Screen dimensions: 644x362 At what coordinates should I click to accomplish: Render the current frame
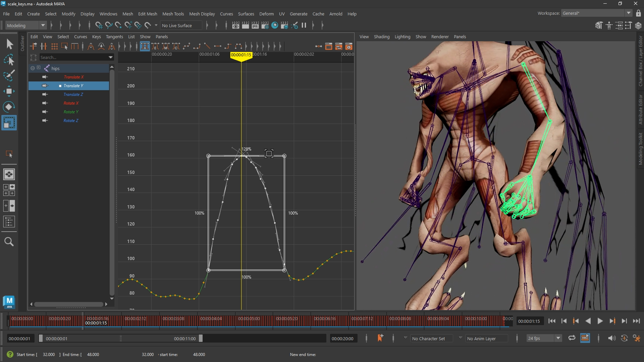click(x=246, y=25)
